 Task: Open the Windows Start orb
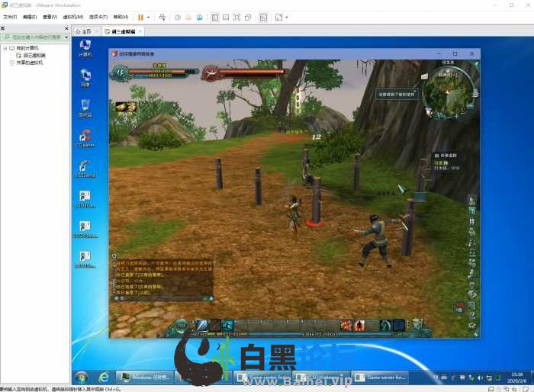coord(82,377)
